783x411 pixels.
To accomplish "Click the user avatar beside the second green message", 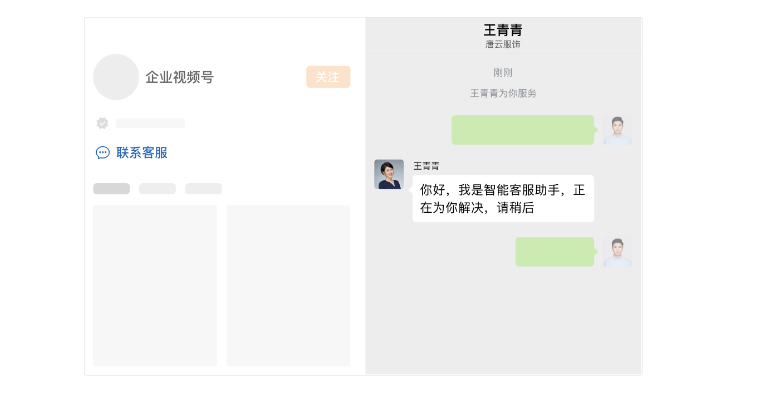I will coord(617,252).
